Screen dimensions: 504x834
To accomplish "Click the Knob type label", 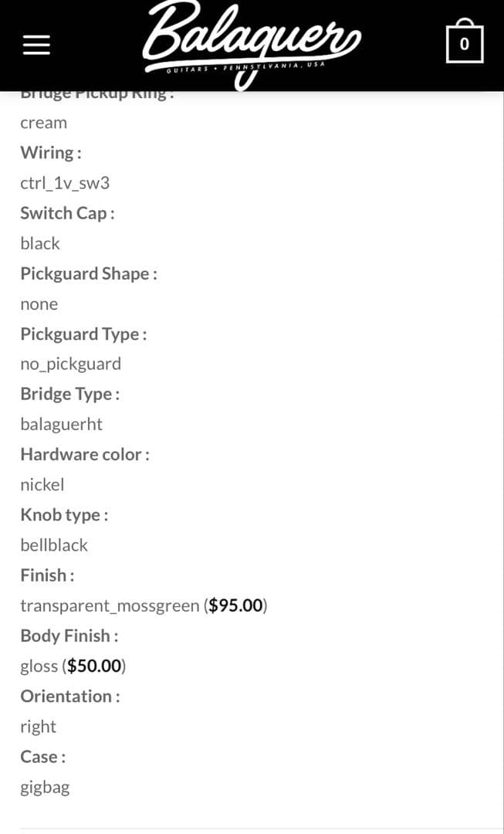I will pyautogui.click(x=64, y=514).
